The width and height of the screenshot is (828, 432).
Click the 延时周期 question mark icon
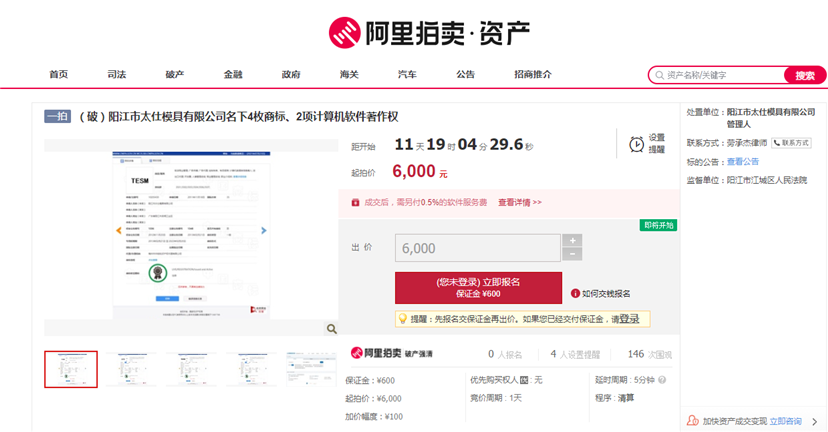click(x=662, y=380)
